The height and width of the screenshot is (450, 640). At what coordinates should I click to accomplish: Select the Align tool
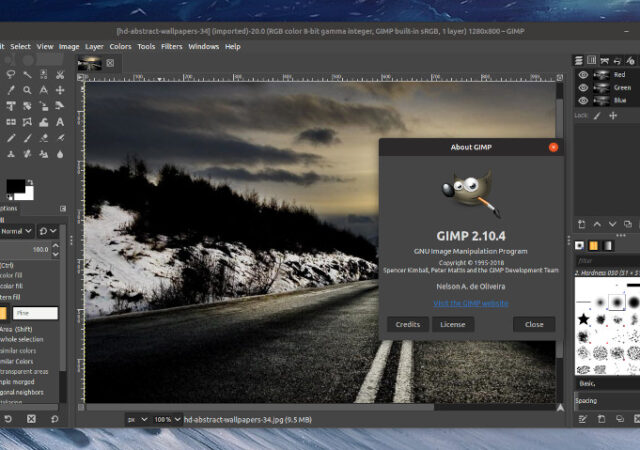11,106
